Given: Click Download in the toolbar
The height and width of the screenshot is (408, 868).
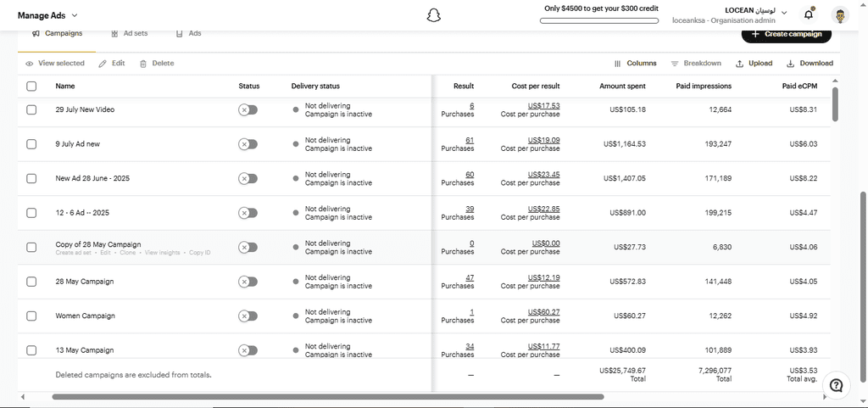Looking at the screenshot, I should [810, 63].
